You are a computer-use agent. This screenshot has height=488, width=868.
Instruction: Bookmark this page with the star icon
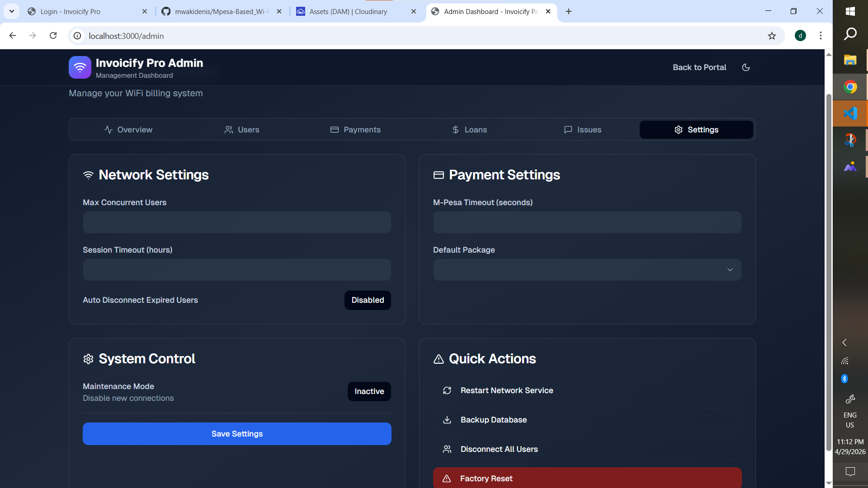pos(772,36)
